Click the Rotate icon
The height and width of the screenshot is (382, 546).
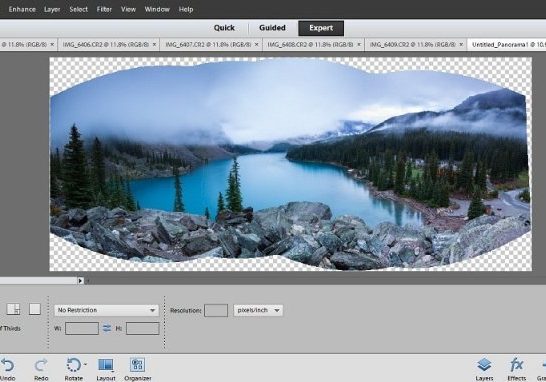(x=73, y=365)
